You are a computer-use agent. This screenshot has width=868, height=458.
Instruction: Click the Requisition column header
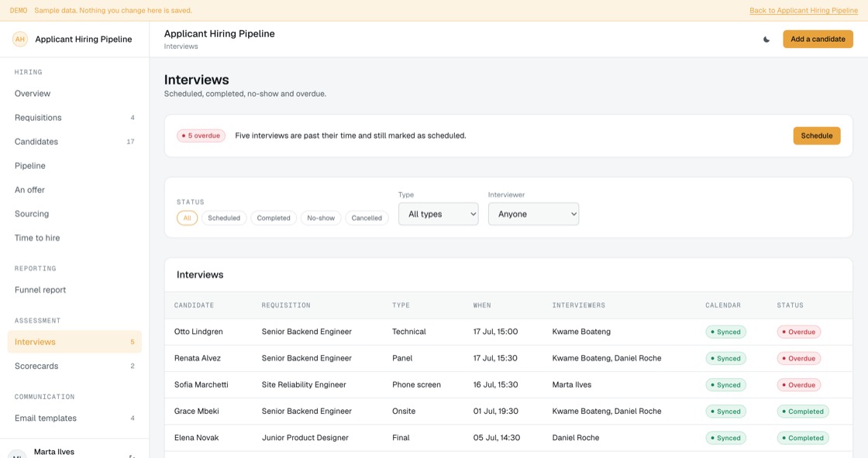[286, 305]
